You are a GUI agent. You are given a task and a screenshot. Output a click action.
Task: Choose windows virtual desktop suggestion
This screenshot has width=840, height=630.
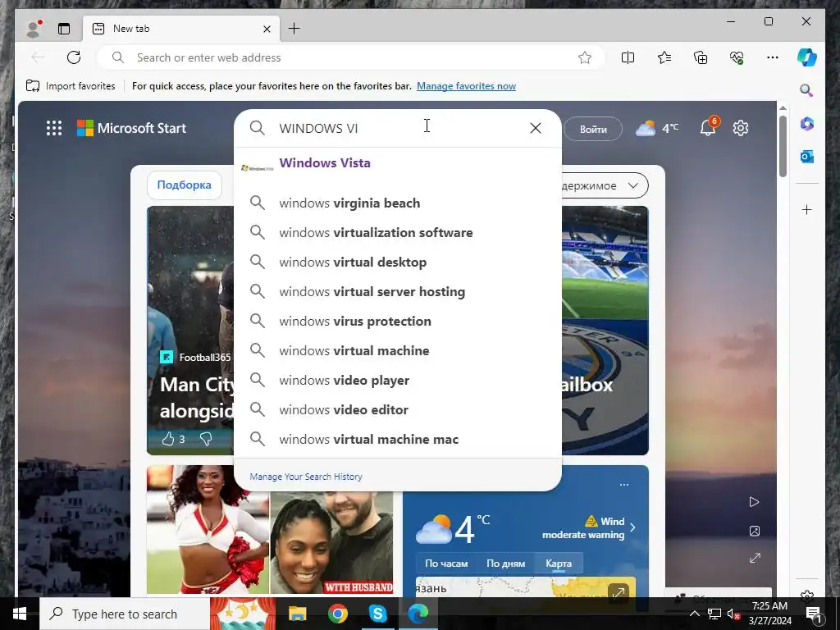pyautogui.click(x=398, y=262)
